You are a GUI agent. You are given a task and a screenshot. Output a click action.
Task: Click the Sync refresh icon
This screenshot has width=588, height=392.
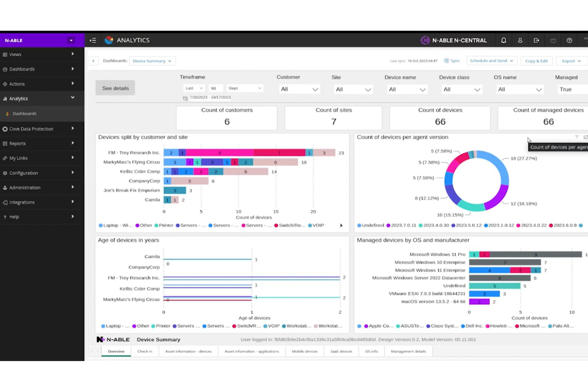[447, 61]
